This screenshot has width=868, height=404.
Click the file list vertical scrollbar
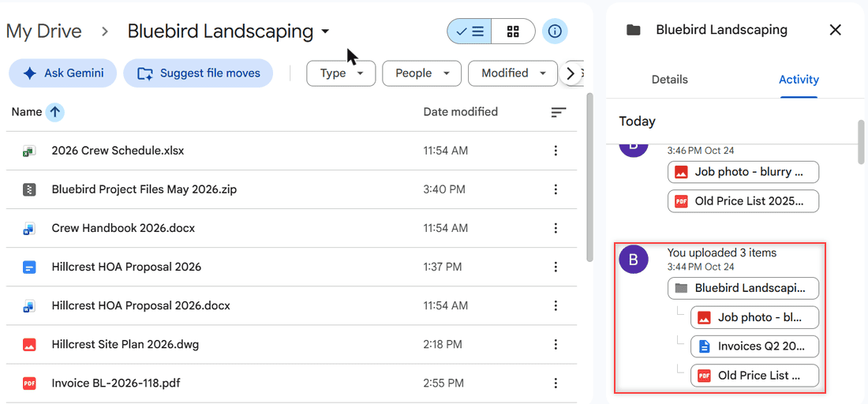coord(590,177)
